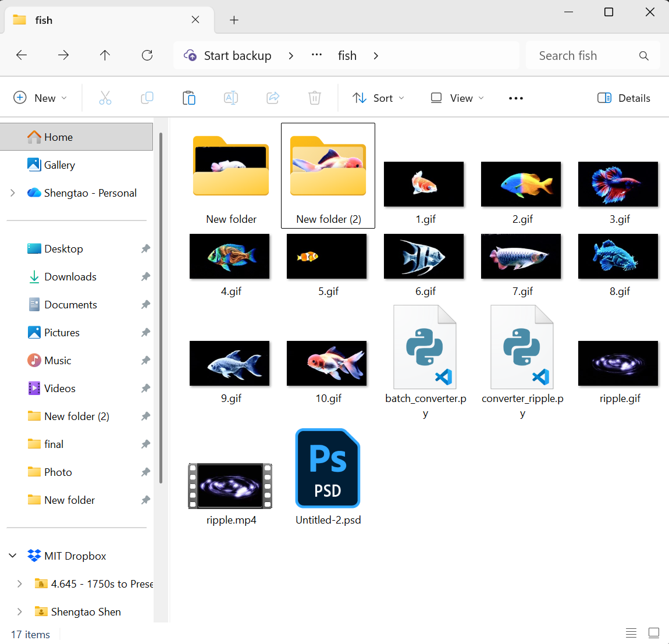This screenshot has width=669, height=644.
Task: Click the Share icon in toolbar
Action: click(273, 98)
